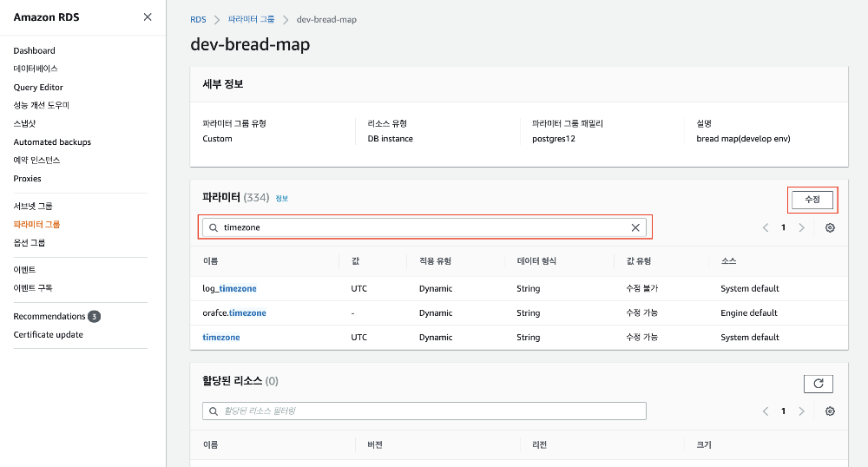
Task: Open Automated backups in sidebar
Action: pyautogui.click(x=52, y=141)
